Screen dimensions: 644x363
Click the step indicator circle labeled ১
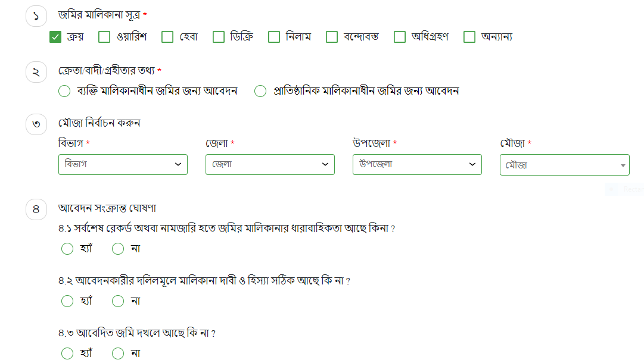point(36,16)
